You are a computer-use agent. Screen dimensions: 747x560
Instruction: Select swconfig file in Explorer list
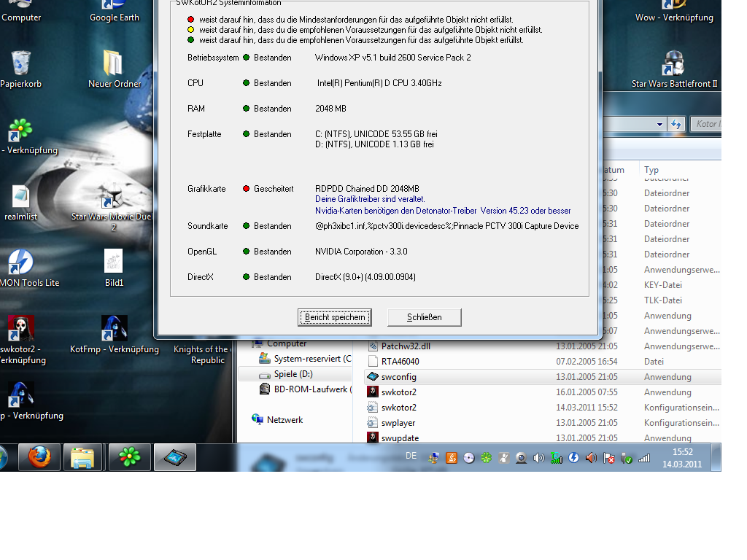pos(543,377)
